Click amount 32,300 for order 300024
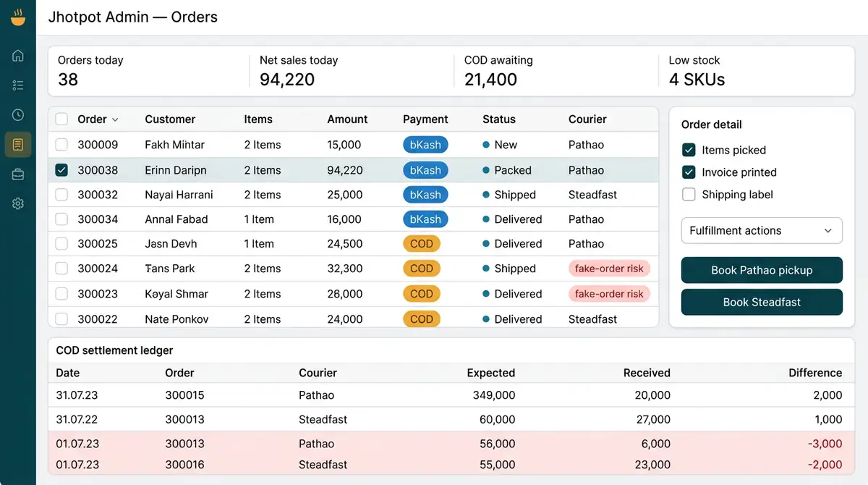Screen dimensions: 868x485 [345, 269]
